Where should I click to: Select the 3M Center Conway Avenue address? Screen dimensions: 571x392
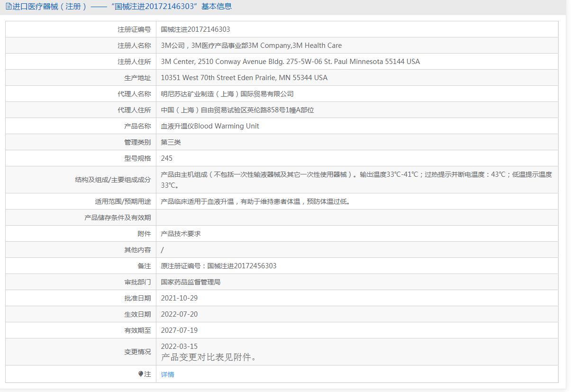[290, 62]
